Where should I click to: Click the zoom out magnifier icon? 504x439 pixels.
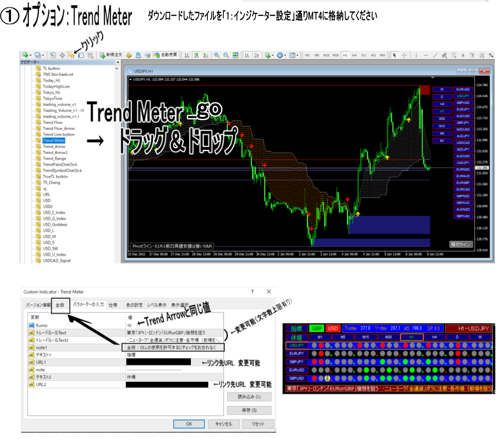[226, 55]
